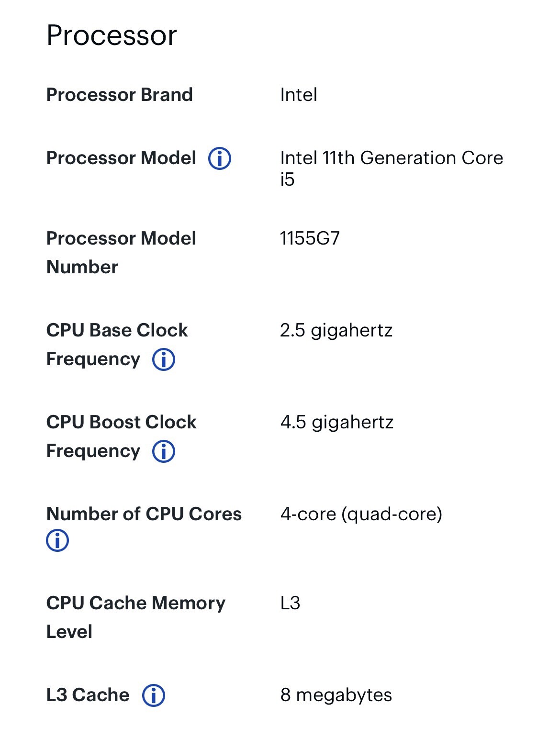The image size is (560, 739).
Task: Tap info icon for CPU Base Clock Frequency
Action: (164, 359)
